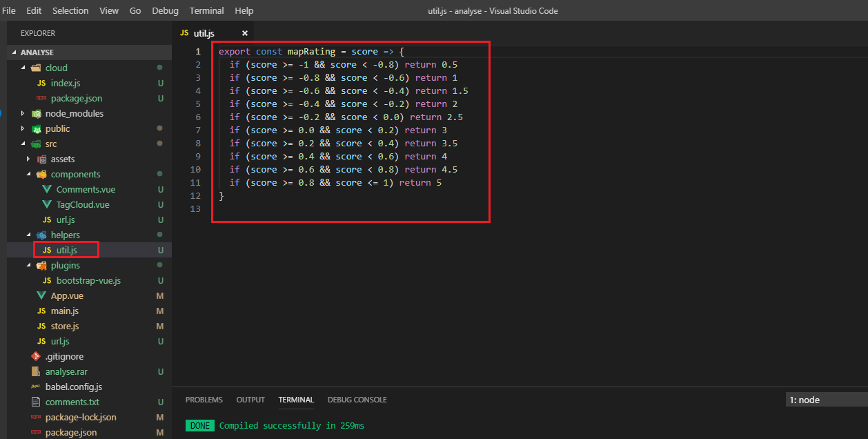Open the Go menu
Viewport: 868px width, 439px height.
coord(135,10)
